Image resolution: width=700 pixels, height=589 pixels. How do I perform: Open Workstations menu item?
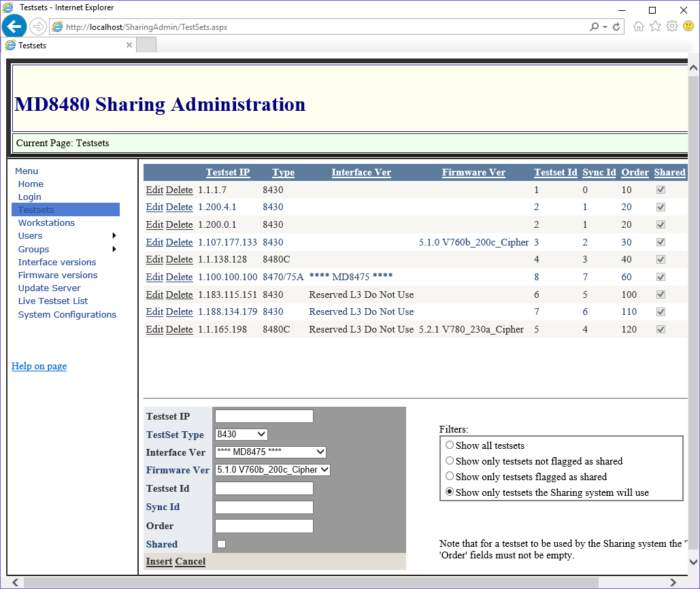coord(46,222)
